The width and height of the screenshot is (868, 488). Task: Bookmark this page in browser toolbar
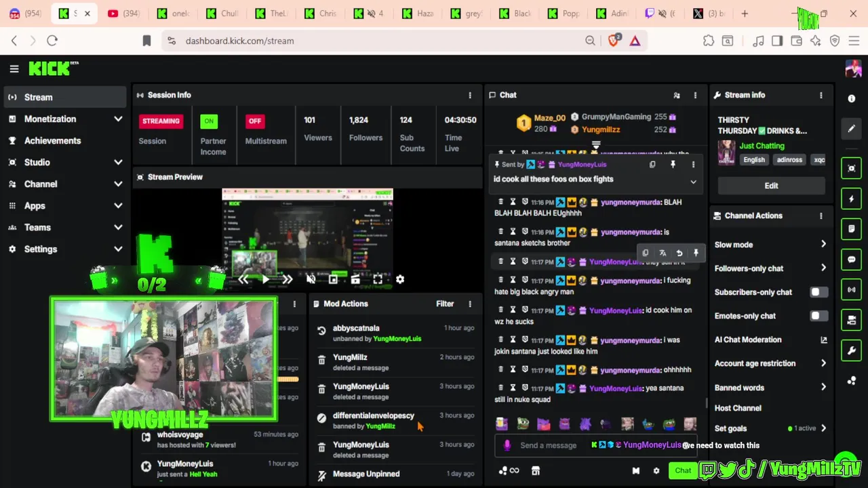click(x=146, y=41)
